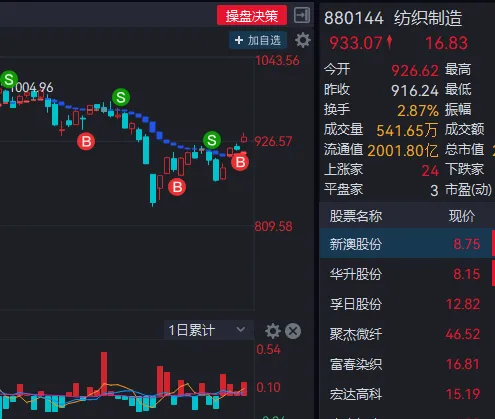
Task: Click the 8.75 price of 新澳股份
Action: point(467,244)
